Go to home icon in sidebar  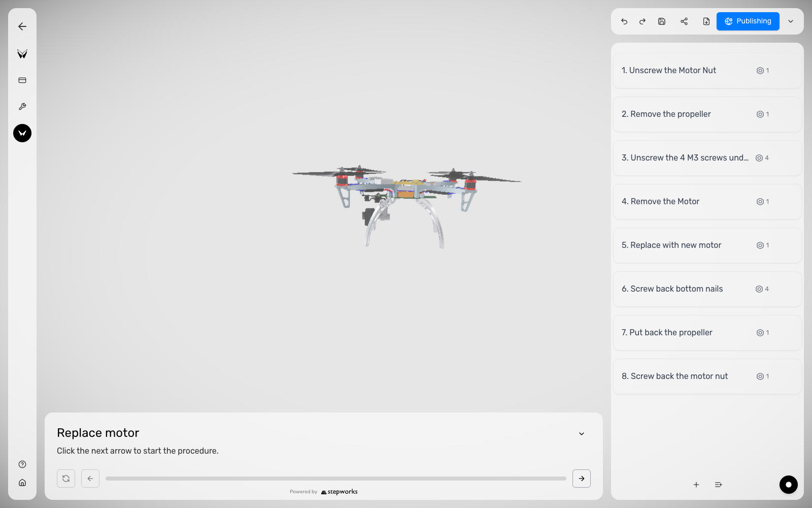22,483
